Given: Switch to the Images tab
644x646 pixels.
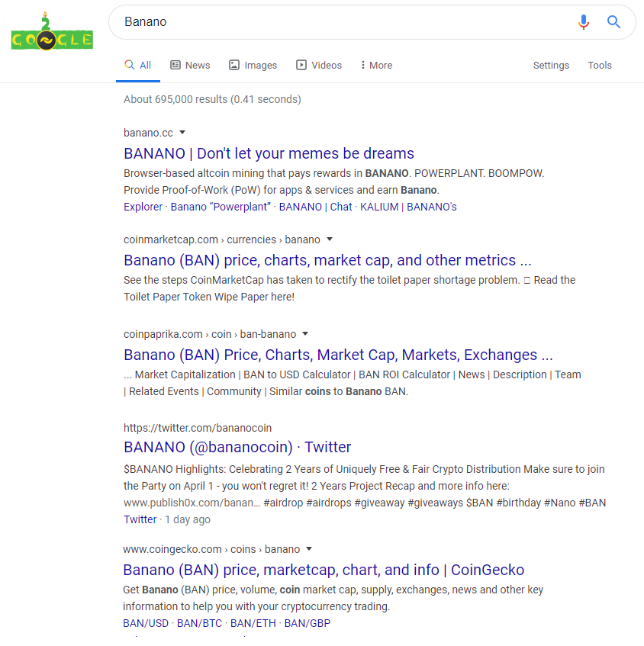Looking at the screenshot, I should 253,66.
